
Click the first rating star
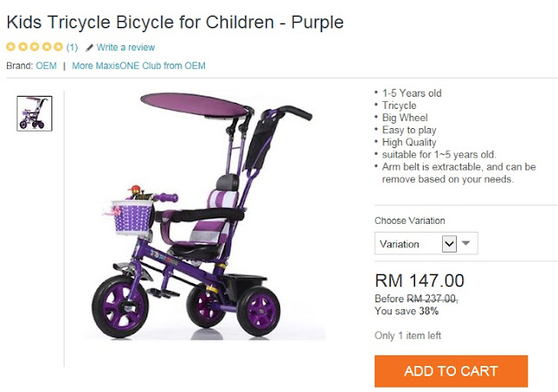[x=11, y=46]
